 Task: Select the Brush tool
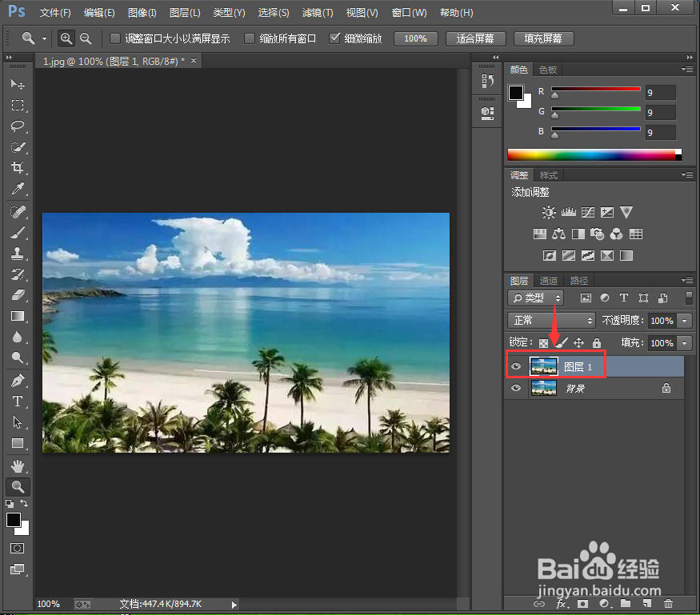[18, 232]
